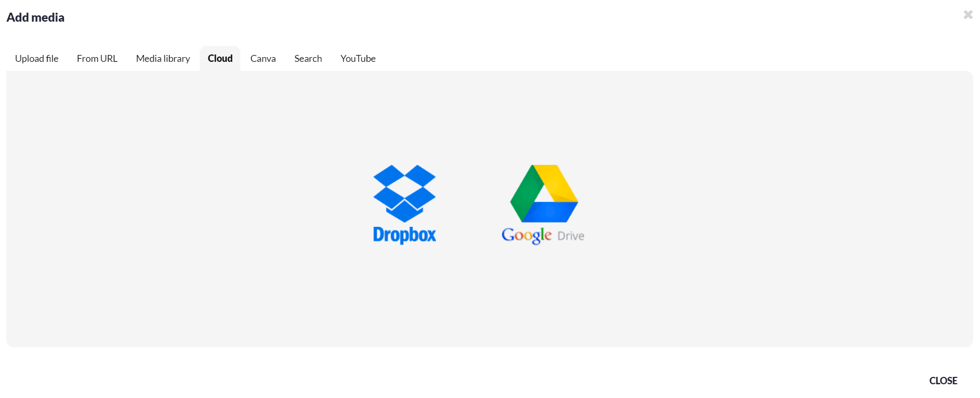Open the From URL tab
The image size is (980, 398).
97,59
